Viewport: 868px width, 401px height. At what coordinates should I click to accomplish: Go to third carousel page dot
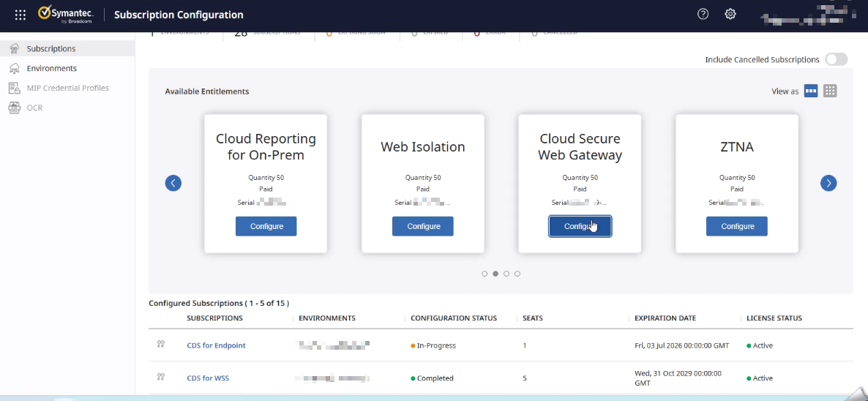(506, 274)
